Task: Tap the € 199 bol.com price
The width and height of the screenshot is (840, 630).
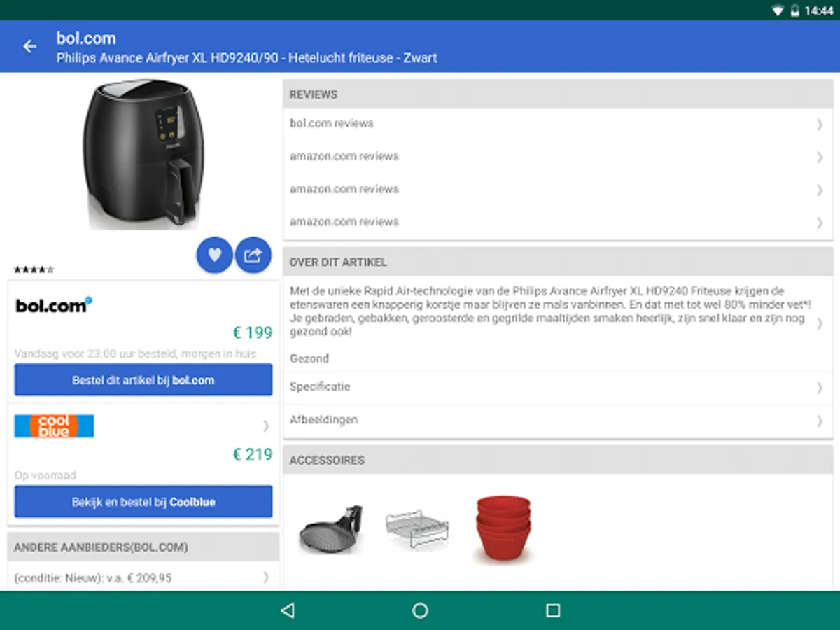Action: pos(253,332)
